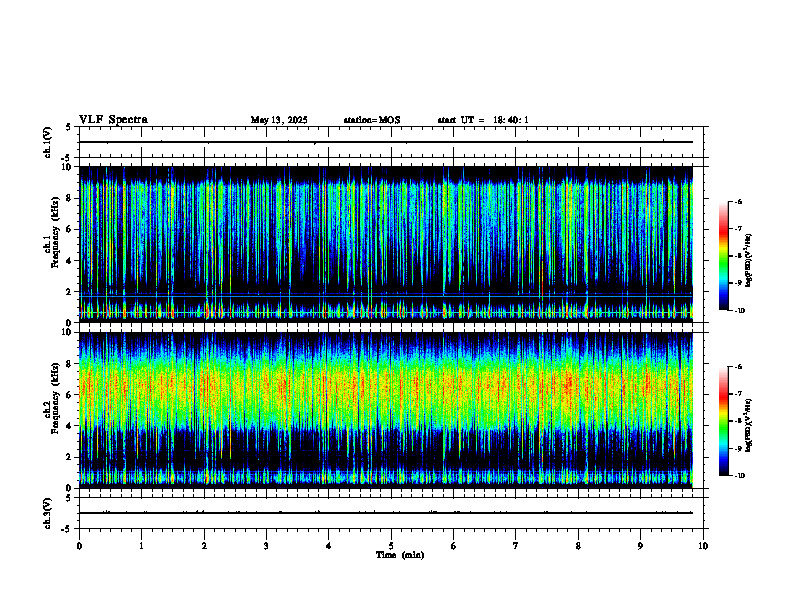This screenshot has width=792, height=612.
Task: Select the date "May 13, 2025"
Action: point(279,120)
